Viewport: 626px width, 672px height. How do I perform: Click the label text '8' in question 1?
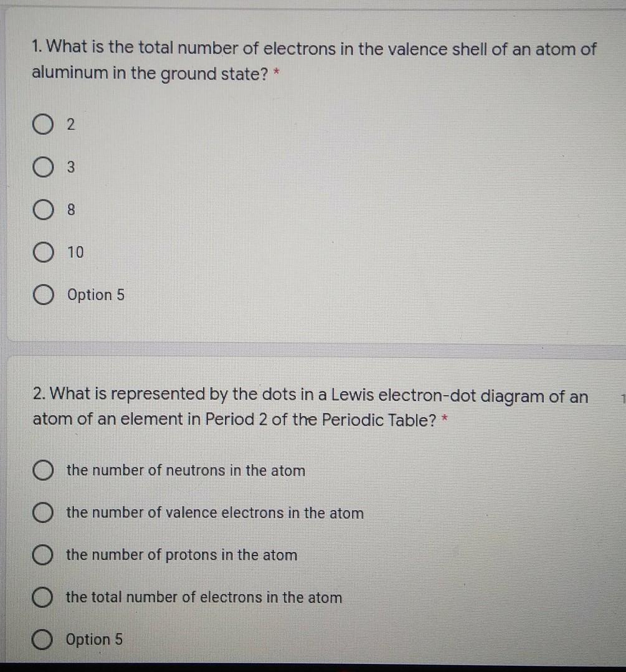point(71,210)
